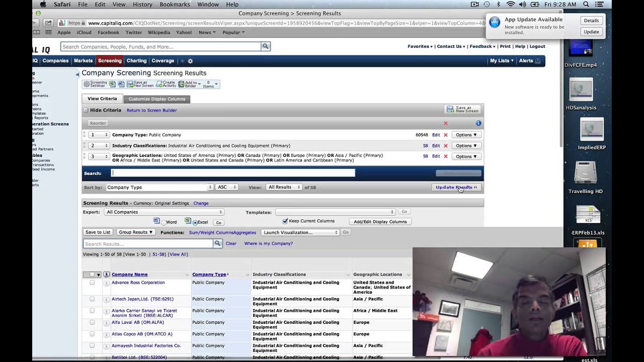The width and height of the screenshot is (644, 362).
Task: Select the Word export radio button
Action: [x=164, y=222]
